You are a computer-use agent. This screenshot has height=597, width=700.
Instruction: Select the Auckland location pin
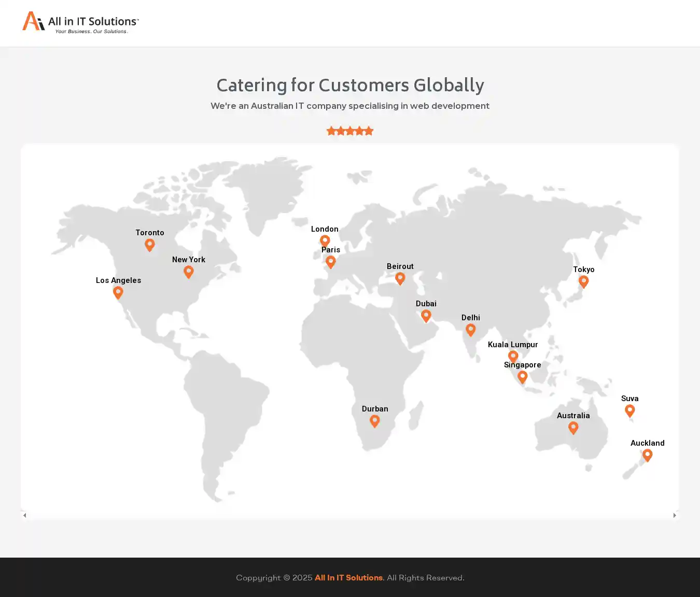648,455
